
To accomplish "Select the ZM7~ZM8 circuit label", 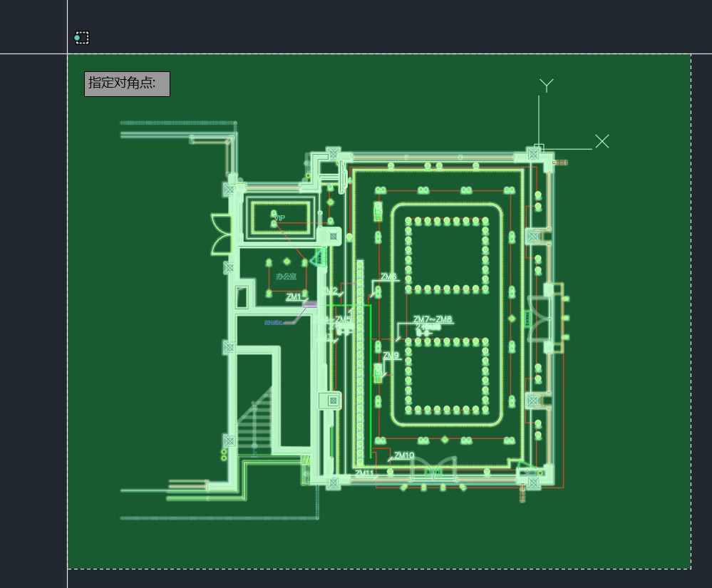I will [433, 320].
